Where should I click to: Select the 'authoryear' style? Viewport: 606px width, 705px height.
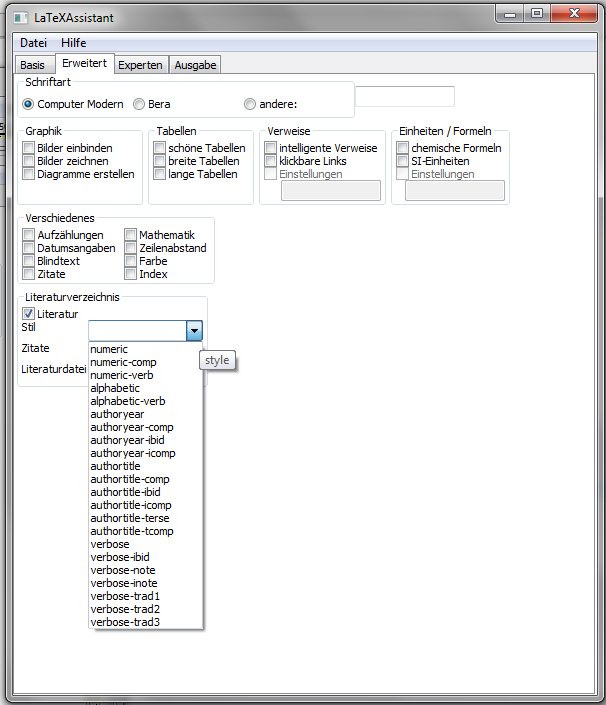tap(146, 415)
